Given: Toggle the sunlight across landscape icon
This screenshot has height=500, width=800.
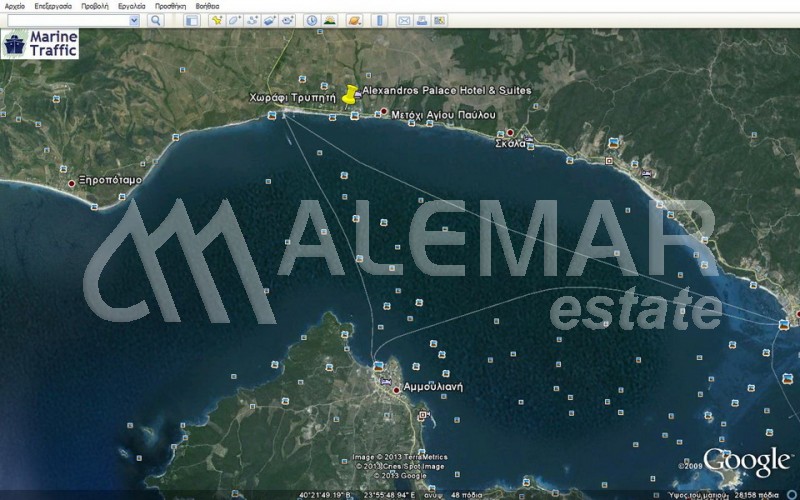Looking at the screenshot, I should tap(329, 20).
